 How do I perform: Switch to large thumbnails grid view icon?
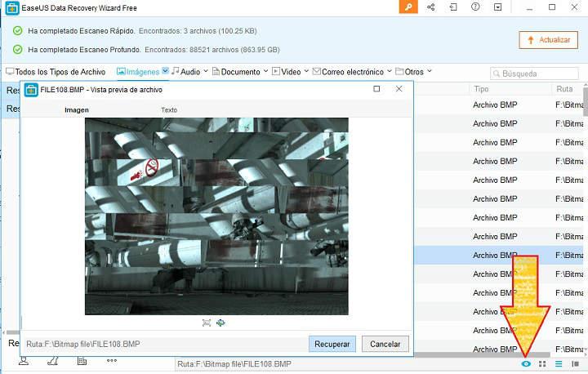pos(542,363)
